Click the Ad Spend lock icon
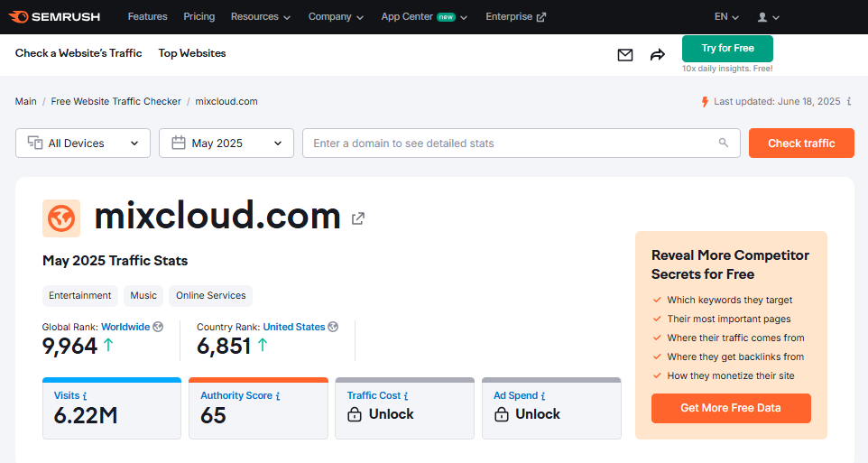 point(501,414)
